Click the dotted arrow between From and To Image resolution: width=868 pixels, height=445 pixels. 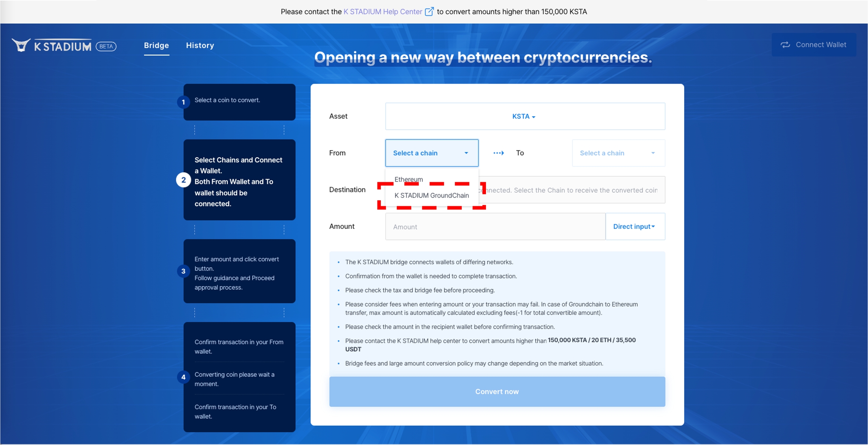click(x=498, y=153)
